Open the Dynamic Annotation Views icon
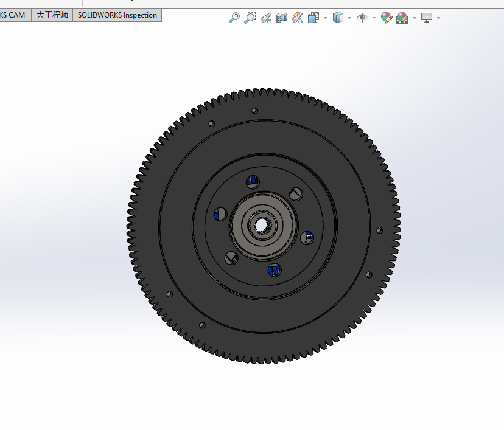Screen dimensions: 504x430 point(297,18)
